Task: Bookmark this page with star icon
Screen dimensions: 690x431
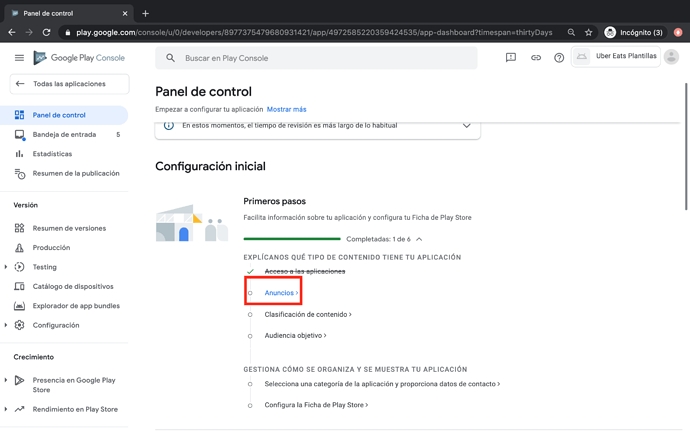Action: (588, 32)
